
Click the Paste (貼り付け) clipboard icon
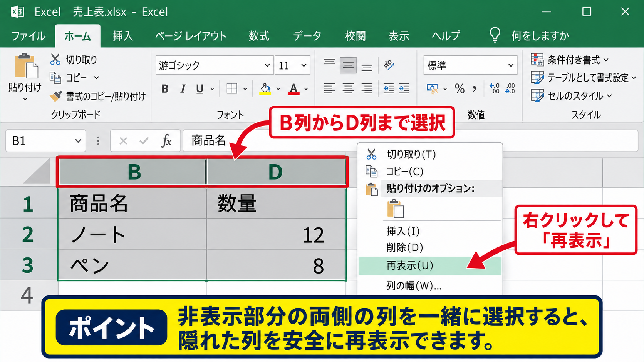[x=26, y=66]
